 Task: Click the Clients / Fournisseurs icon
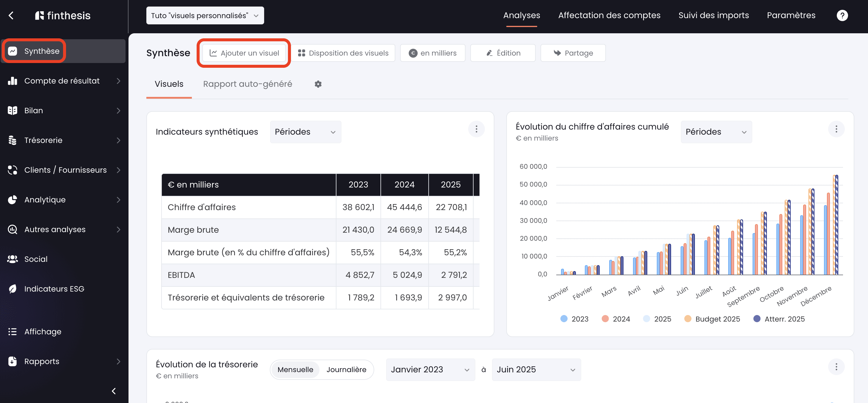[x=13, y=170]
